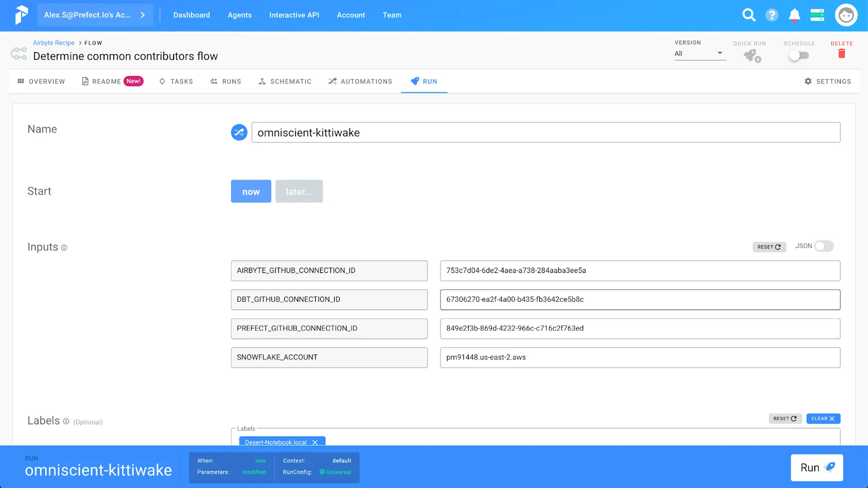Expand the Alex.S@Prefect.Io's account switcher
The height and width of the screenshot is (488, 868).
coord(95,15)
